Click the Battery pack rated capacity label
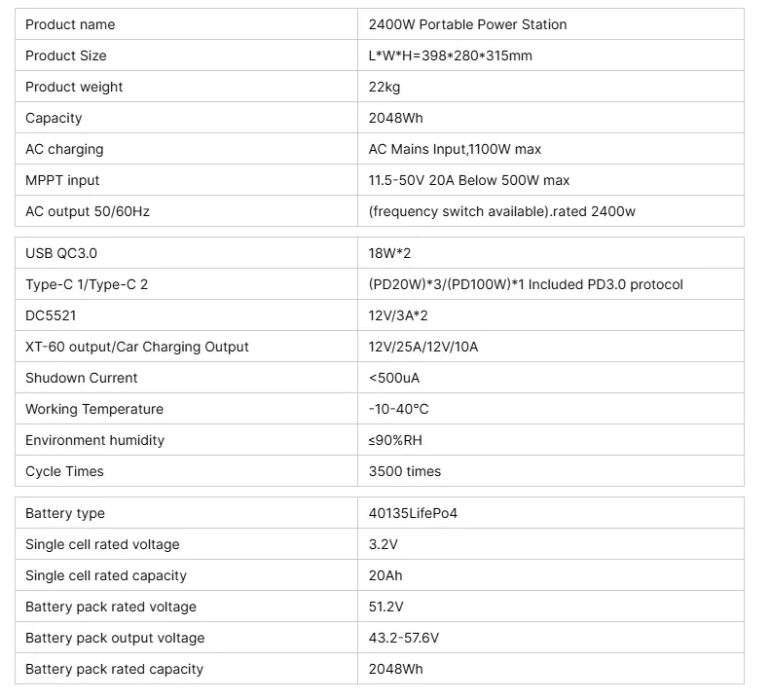This screenshot has height=700, width=771. 114,669
